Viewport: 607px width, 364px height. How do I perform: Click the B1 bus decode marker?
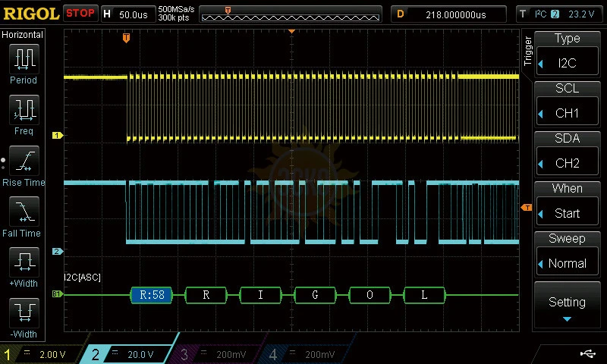click(x=58, y=294)
